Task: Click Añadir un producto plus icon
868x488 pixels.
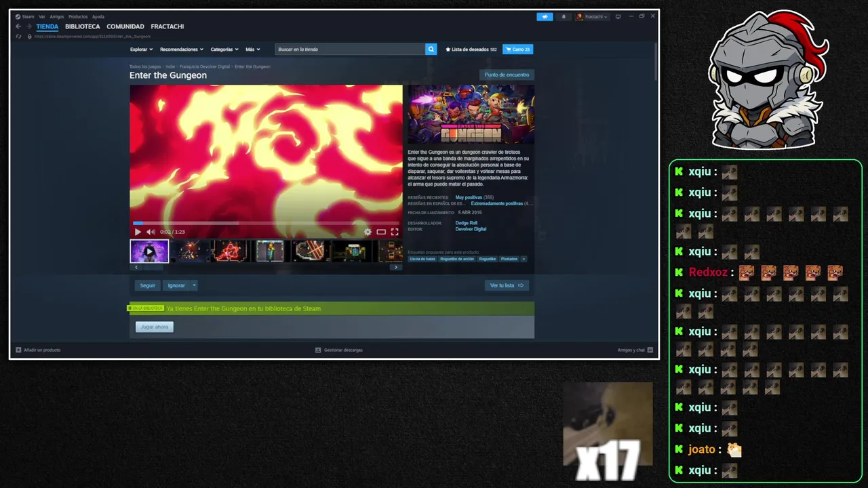Action: pos(19,350)
